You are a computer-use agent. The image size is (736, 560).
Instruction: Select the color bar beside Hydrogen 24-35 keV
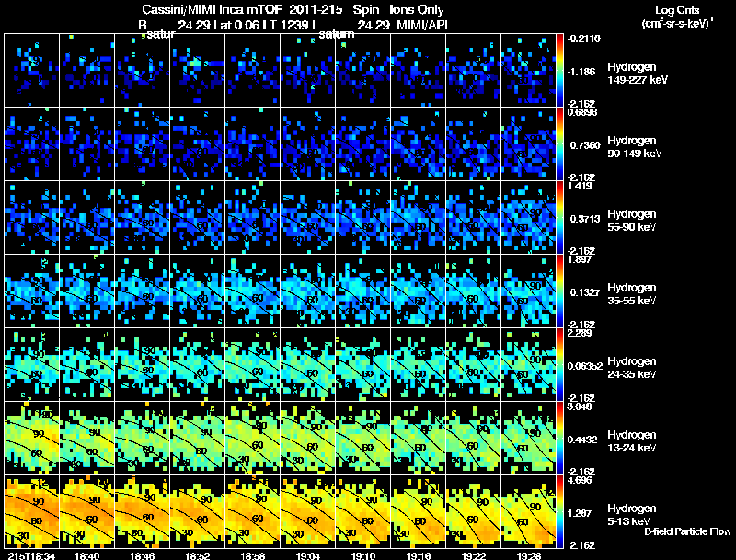(561, 365)
